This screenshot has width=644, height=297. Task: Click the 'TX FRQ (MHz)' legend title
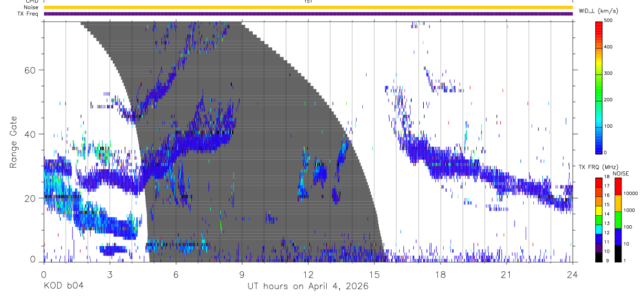[x=598, y=167]
